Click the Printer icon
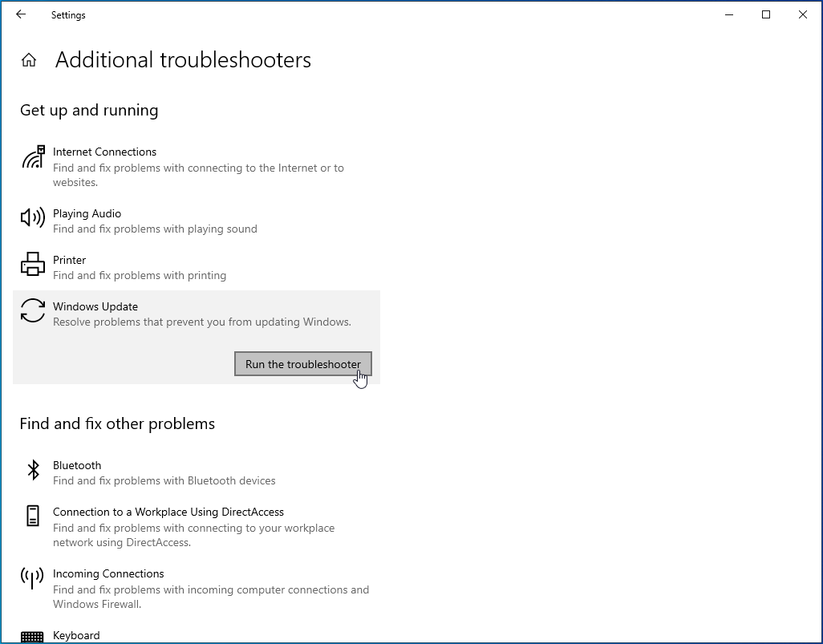The width and height of the screenshot is (823, 644). point(33,264)
